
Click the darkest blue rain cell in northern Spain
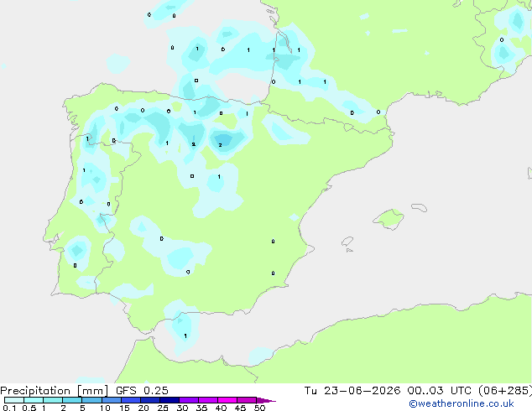[223, 139]
